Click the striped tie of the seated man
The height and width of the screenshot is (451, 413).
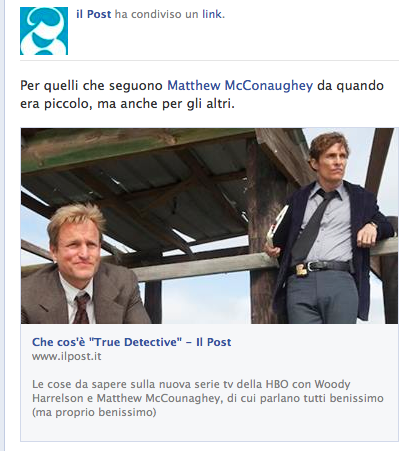(x=81, y=309)
